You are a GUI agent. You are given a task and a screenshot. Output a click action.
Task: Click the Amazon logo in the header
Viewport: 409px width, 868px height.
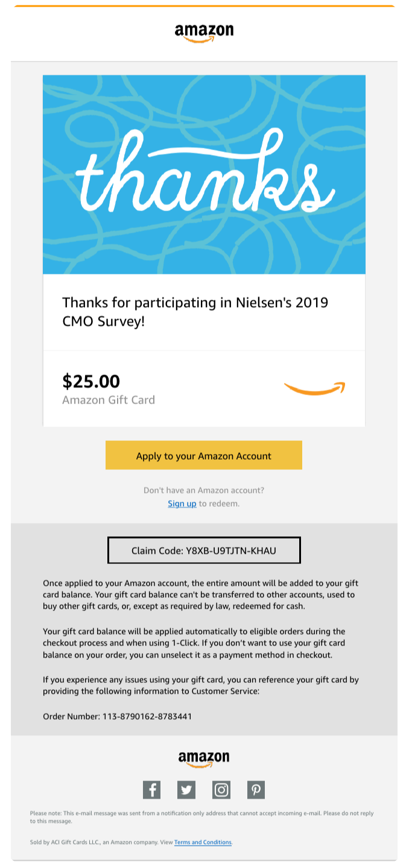pyautogui.click(x=204, y=34)
